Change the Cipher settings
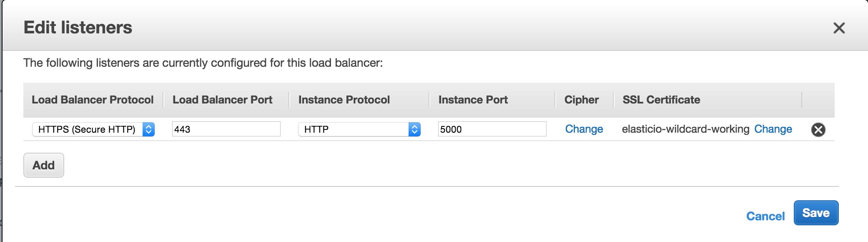The image size is (868, 242). [x=584, y=129]
